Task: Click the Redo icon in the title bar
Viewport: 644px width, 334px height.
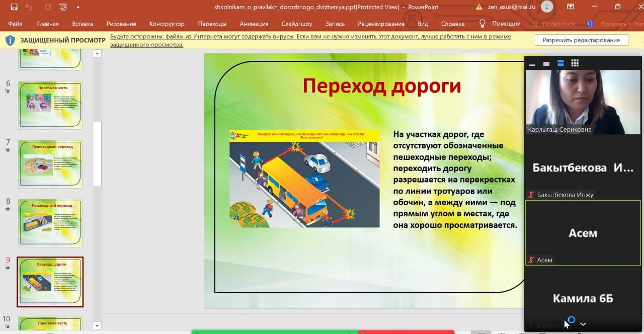Action: point(48,7)
